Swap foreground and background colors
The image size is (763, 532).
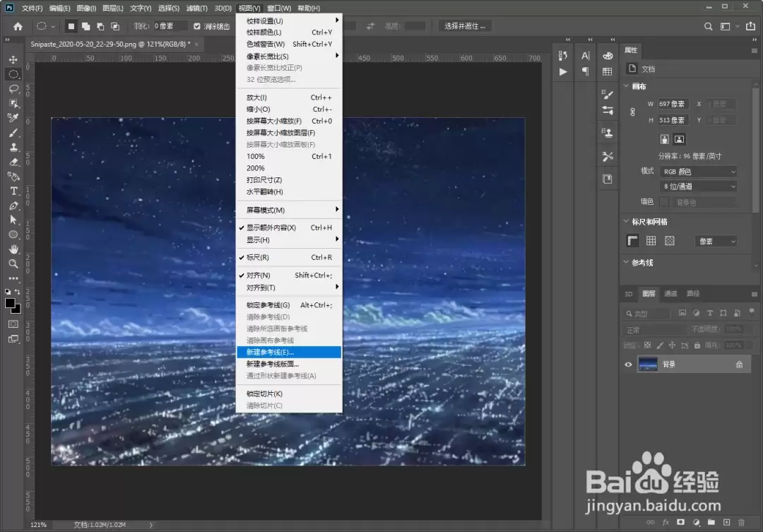coord(17,292)
